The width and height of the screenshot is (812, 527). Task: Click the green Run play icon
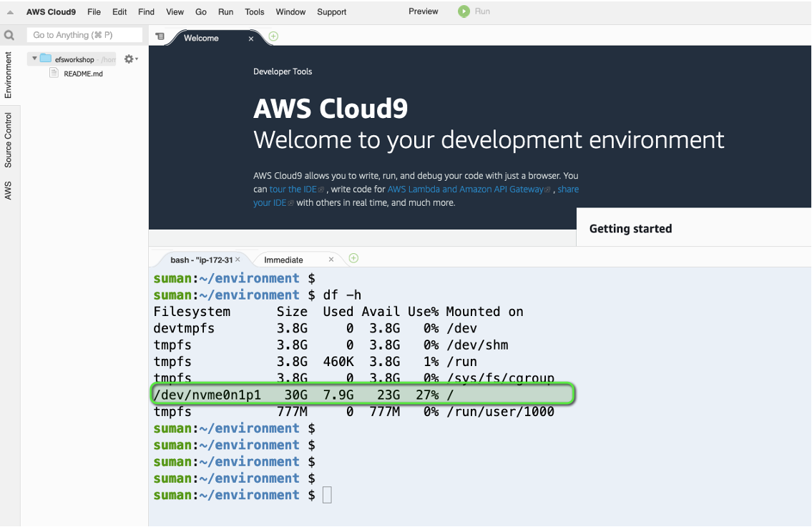(x=464, y=11)
